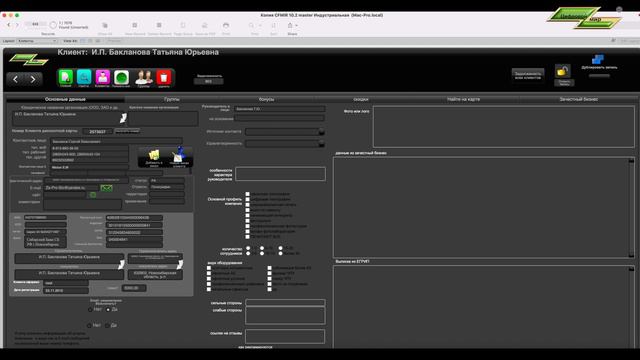The height and width of the screenshot is (360, 640).
Task: Click the E-mail address field
Action: (x=71, y=188)
